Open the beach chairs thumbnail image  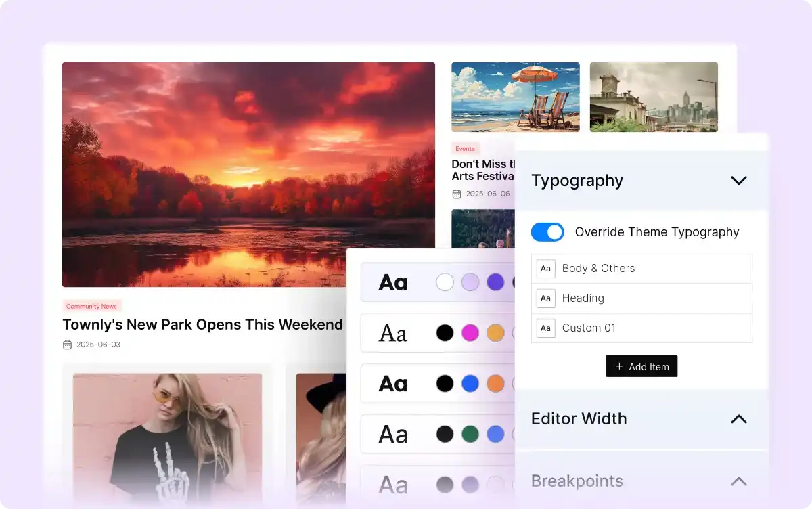tap(516, 97)
